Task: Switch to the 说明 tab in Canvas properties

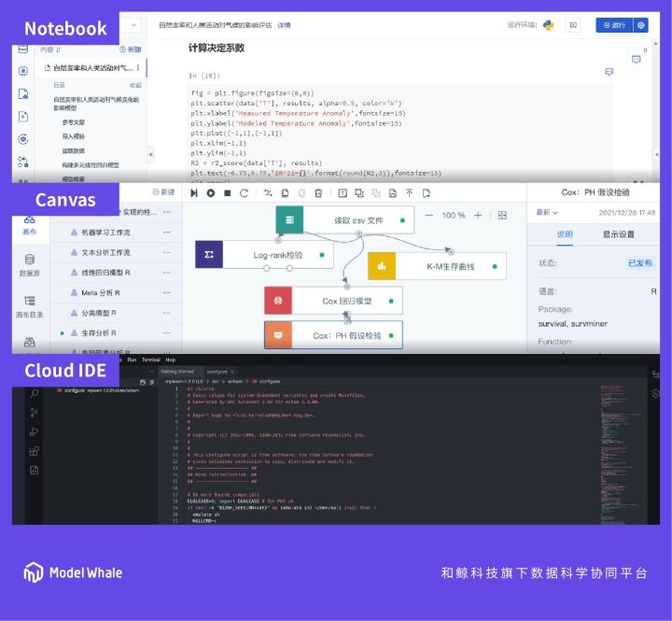Action: pyautogui.click(x=565, y=234)
